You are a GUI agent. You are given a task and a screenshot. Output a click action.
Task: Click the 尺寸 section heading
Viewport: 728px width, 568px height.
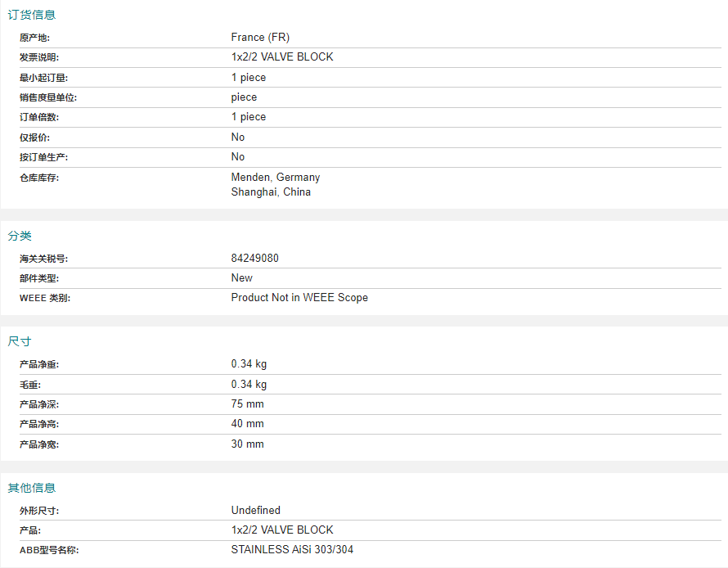click(x=20, y=341)
